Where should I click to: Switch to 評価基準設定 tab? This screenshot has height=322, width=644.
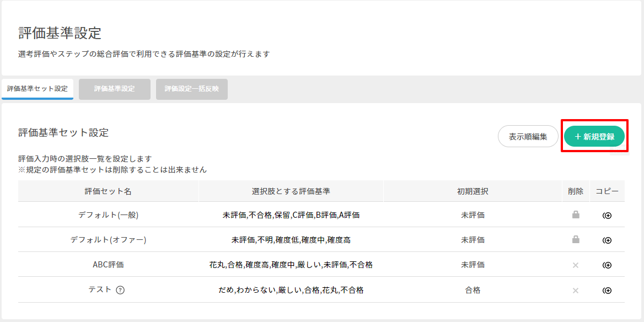114,89
